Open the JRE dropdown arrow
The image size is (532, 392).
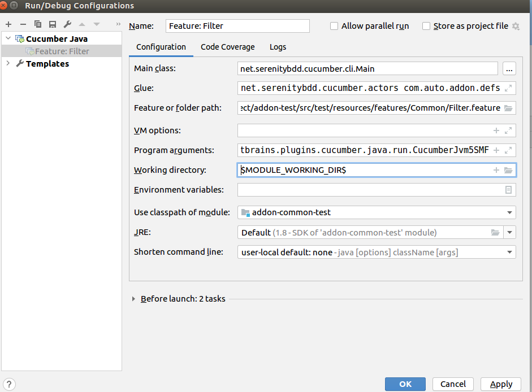pos(509,232)
